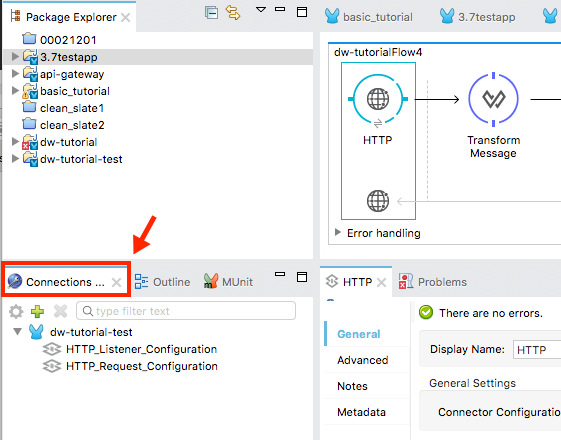Select the Connections Explorer tab
Viewport: 561px width, 440px height.
point(66,282)
